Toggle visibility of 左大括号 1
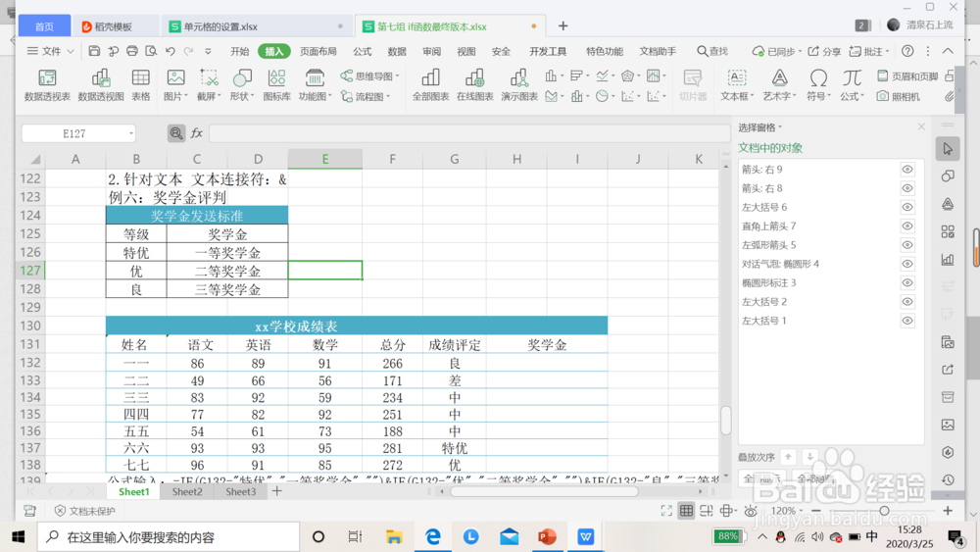The image size is (980, 552). tap(906, 320)
